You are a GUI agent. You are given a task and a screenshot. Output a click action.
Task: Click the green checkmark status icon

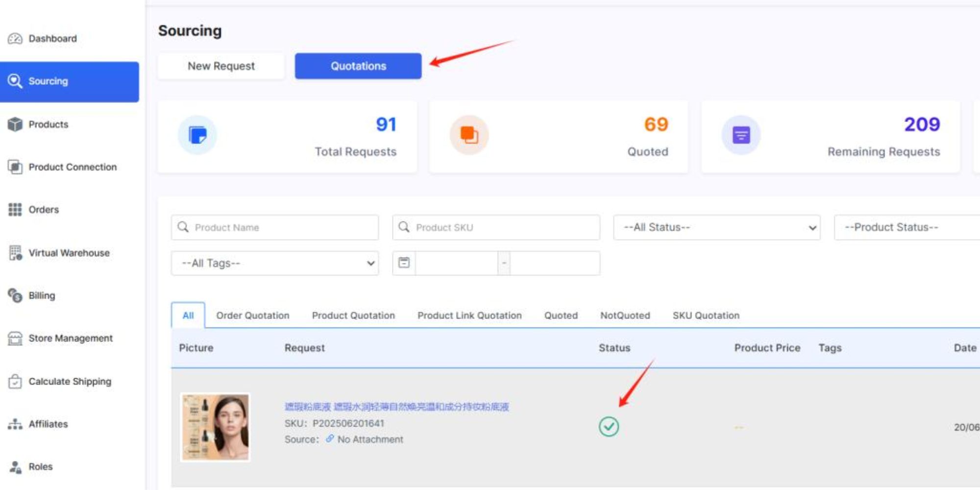point(609,426)
